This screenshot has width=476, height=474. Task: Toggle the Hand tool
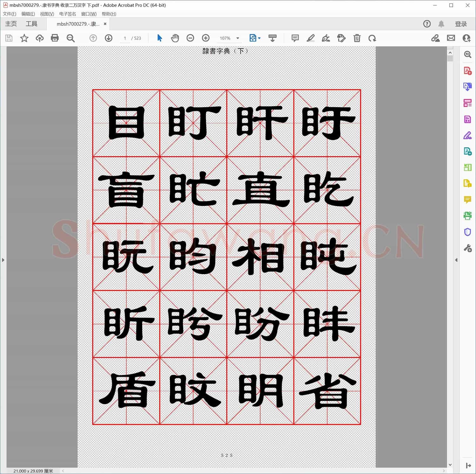coord(175,38)
